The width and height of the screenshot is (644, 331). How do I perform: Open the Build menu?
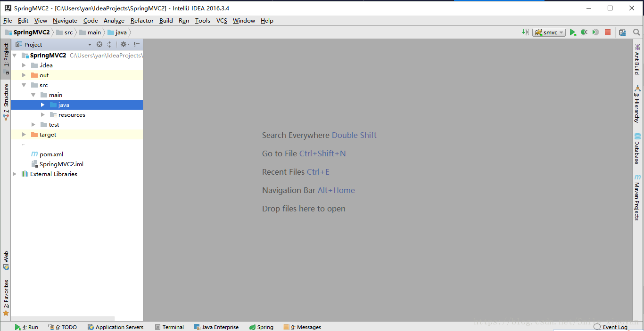pyautogui.click(x=166, y=20)
